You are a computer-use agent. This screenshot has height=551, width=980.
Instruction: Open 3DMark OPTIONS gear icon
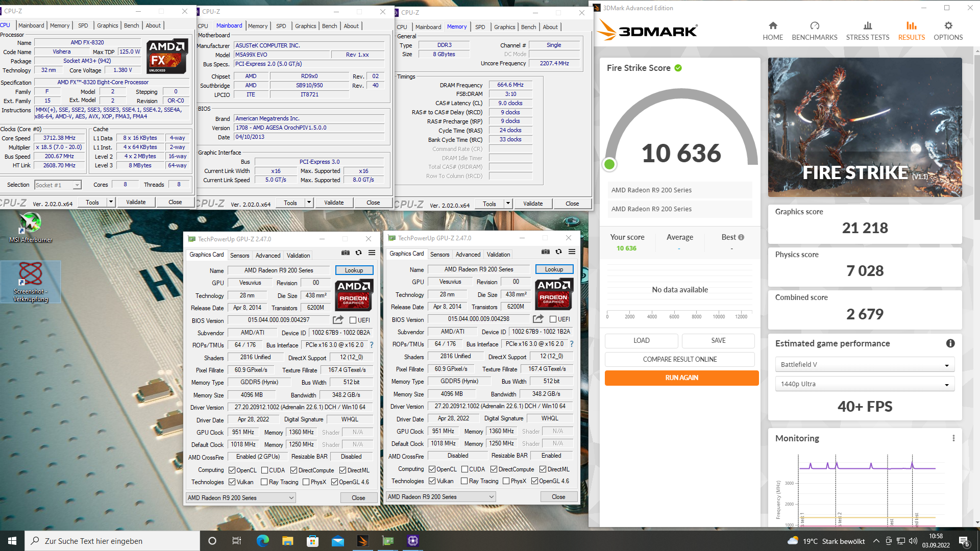click(x=948, y=26)
